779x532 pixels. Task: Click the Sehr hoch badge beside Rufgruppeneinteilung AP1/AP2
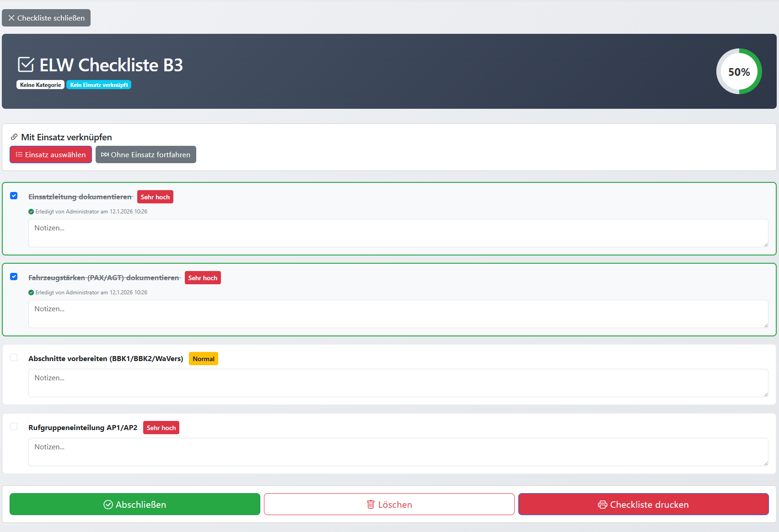pos(161,427)
